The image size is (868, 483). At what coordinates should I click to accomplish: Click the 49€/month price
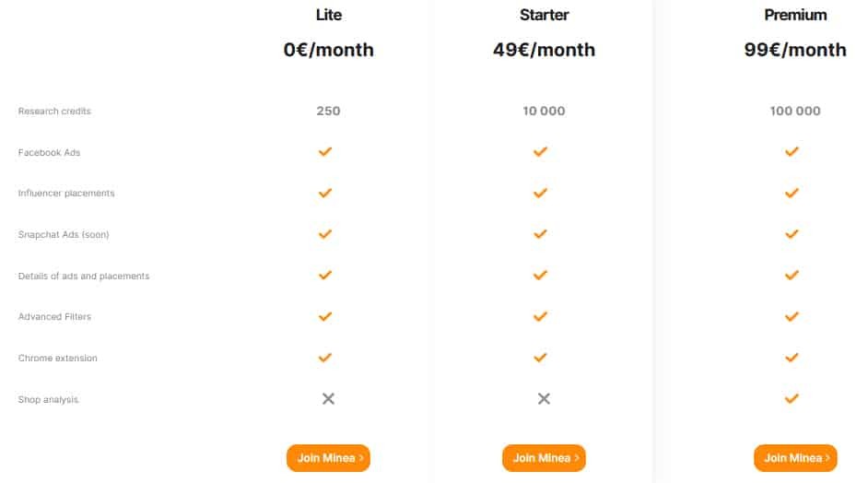click(x=545, y=50)
